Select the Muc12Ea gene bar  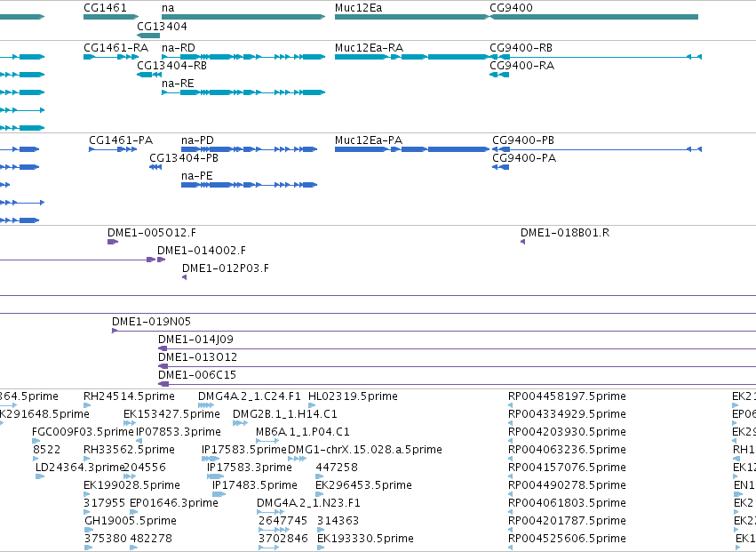[x=411, y=17]
